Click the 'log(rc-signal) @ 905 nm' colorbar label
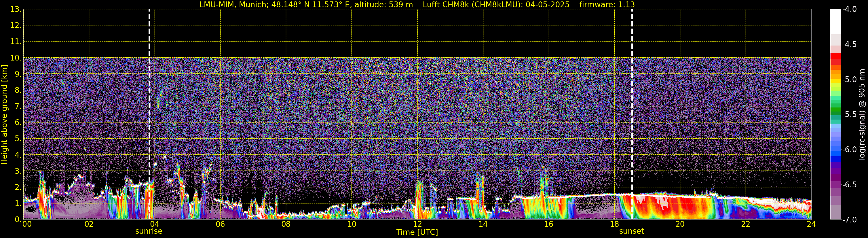The image size is (868, 238). point(862,114)
